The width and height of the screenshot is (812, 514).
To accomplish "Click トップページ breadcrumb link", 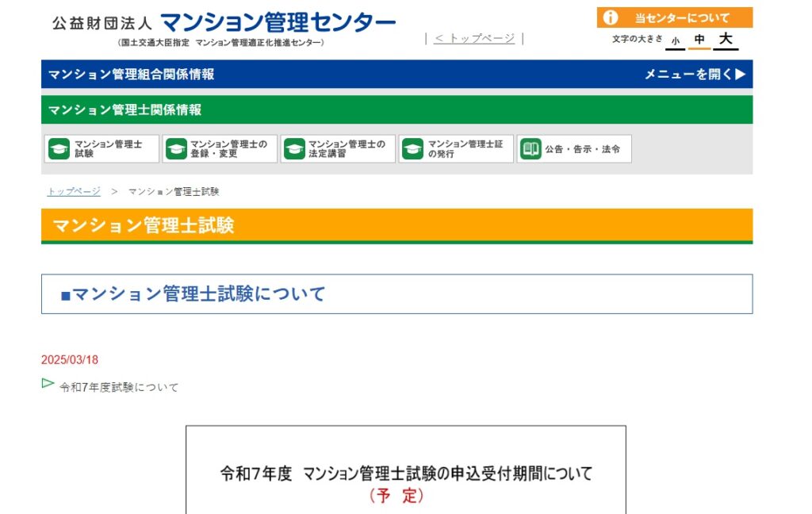I will point(74,192).
